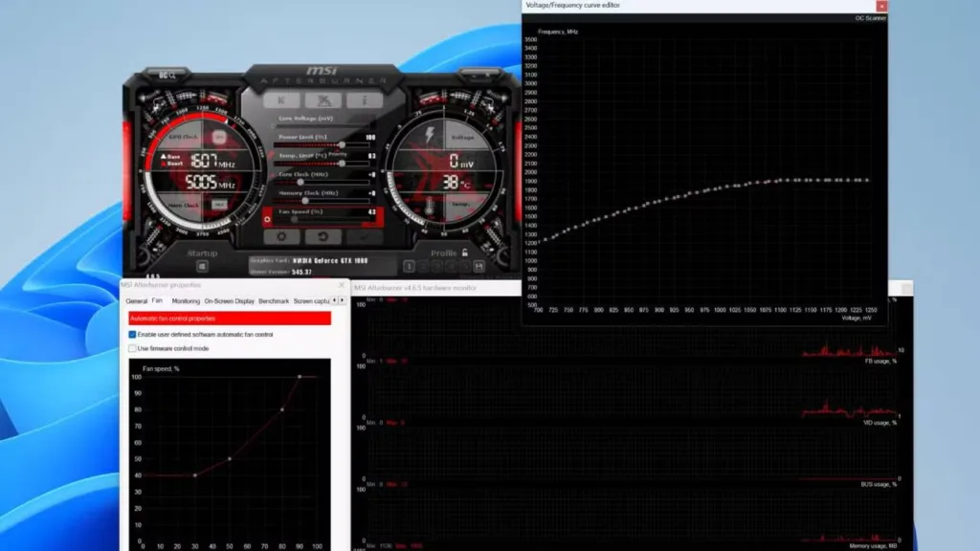The height and width of the screenshot is (551, 980).
Task: Check Use firmware control mode
Action: (x=132, y=348)
